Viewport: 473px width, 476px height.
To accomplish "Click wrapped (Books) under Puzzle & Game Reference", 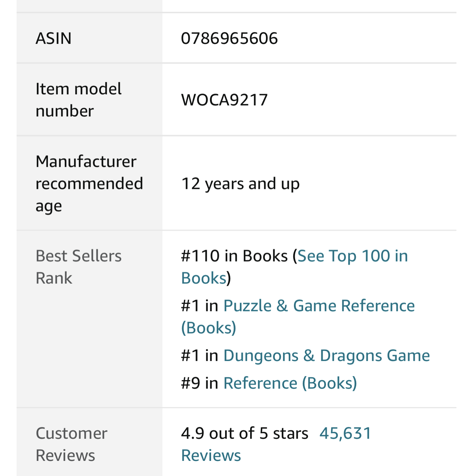I will coord(209,328).
